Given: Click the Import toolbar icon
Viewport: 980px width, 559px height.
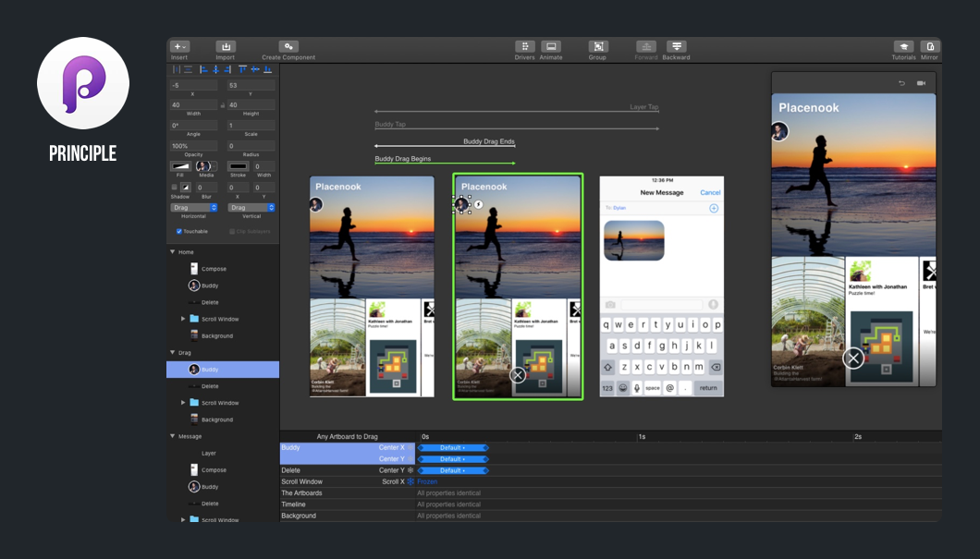Looking at the screenshot, I should pos(226,47).
